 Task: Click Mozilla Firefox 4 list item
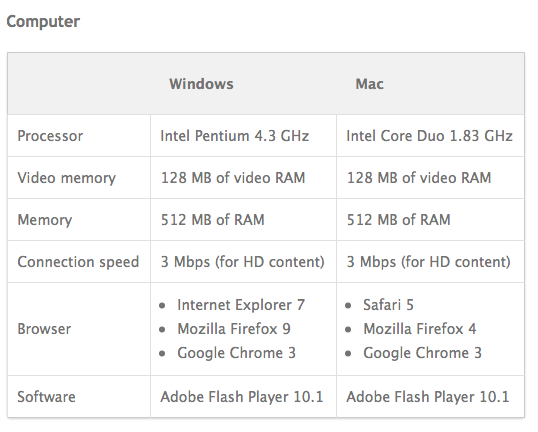coord(420,329)
